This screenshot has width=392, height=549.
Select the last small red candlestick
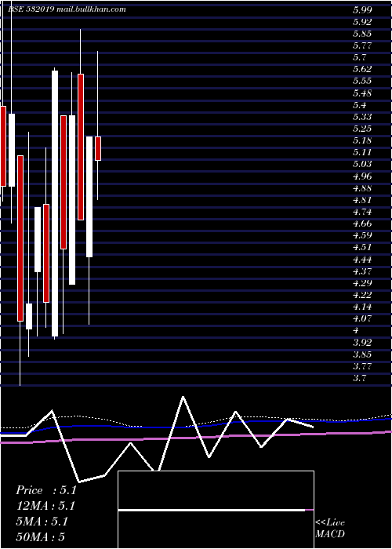[x=98, y=148]
